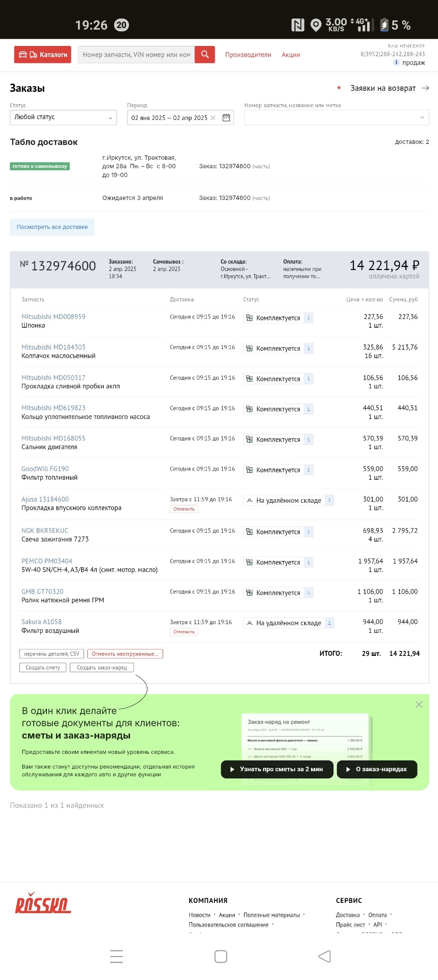The image size is (438, 980).
Task: Click Посмотреть все доставки button
Action: click(52, 227)
